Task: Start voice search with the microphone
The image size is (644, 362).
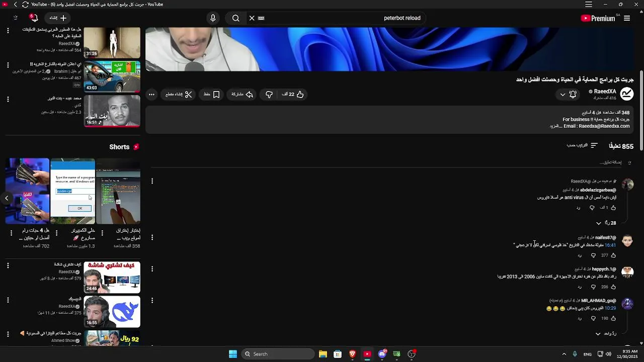Action: pos(213,18)
